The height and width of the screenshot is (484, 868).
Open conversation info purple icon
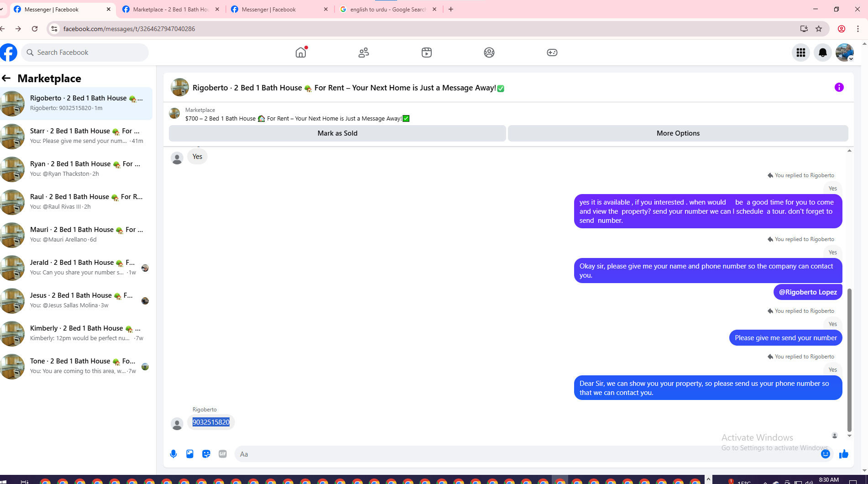click(x=839, y=87)
